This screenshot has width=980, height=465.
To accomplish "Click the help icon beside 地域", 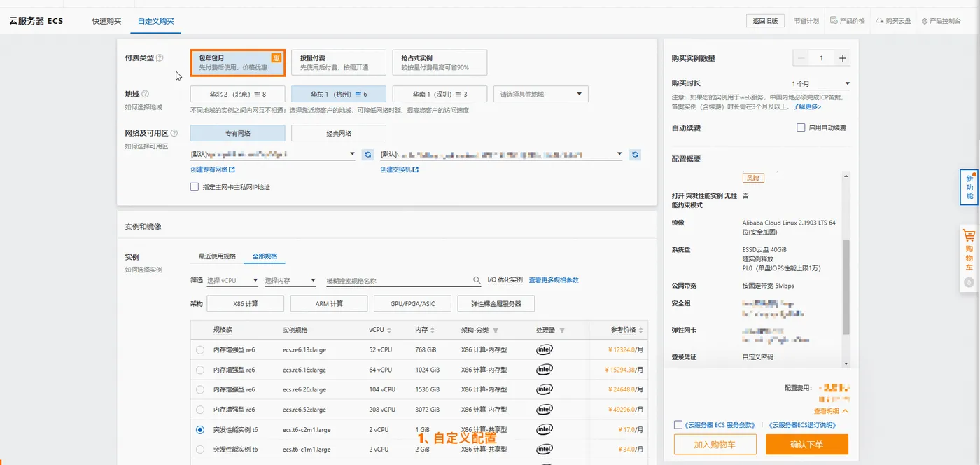I will click(146, 94).
